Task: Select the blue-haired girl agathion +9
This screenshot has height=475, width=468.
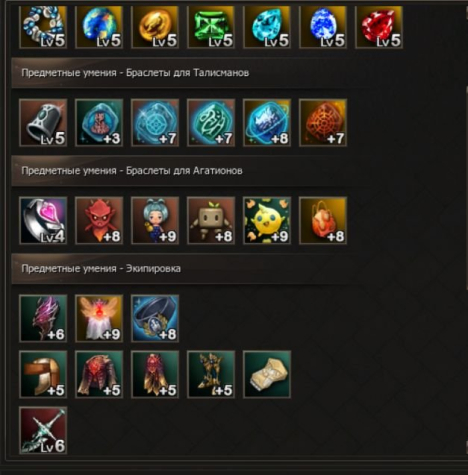Action: 155,220
